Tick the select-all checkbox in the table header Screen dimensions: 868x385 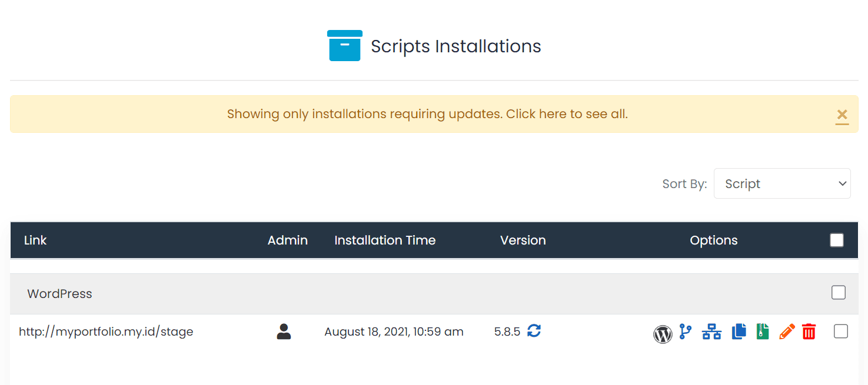(836, 240)
